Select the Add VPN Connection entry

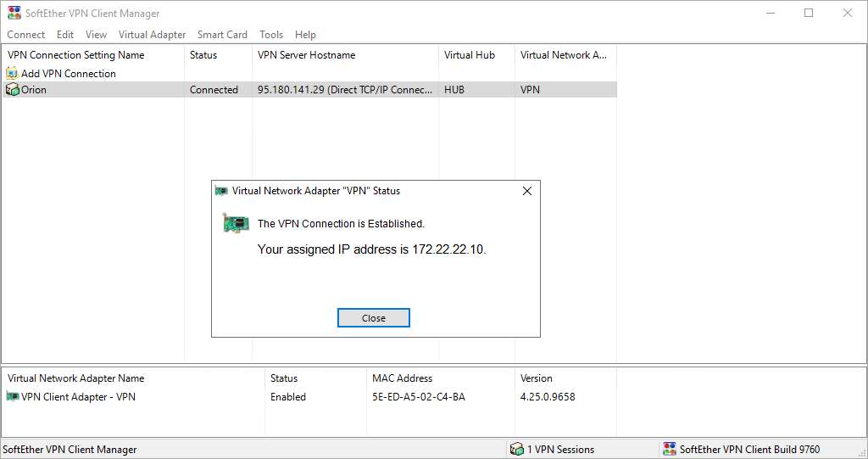tap(68, 73)
